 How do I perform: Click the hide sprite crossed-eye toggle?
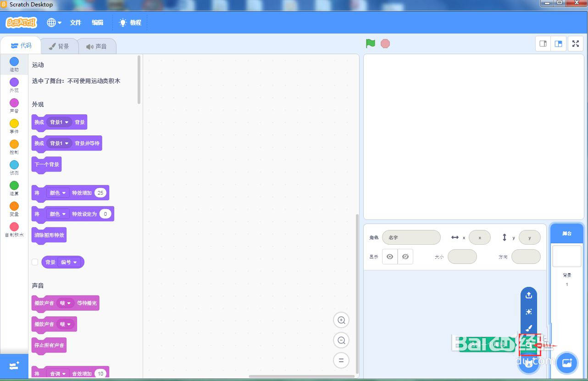[x=405, y=257]
